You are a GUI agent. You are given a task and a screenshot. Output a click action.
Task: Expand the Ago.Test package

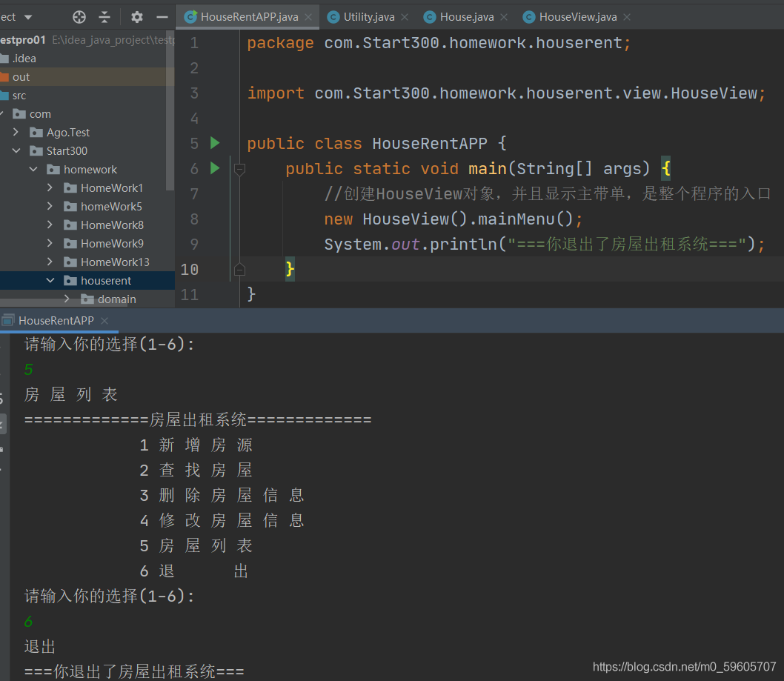point(16,132)
